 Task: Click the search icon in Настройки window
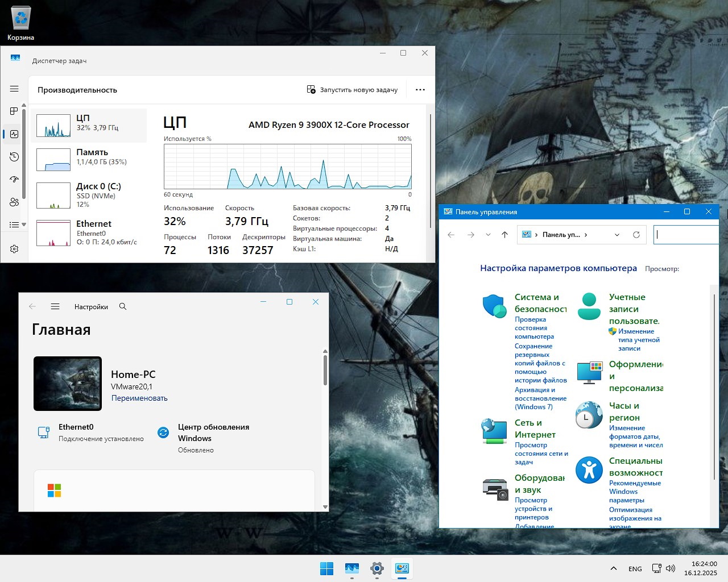click(x=123, y=306)
